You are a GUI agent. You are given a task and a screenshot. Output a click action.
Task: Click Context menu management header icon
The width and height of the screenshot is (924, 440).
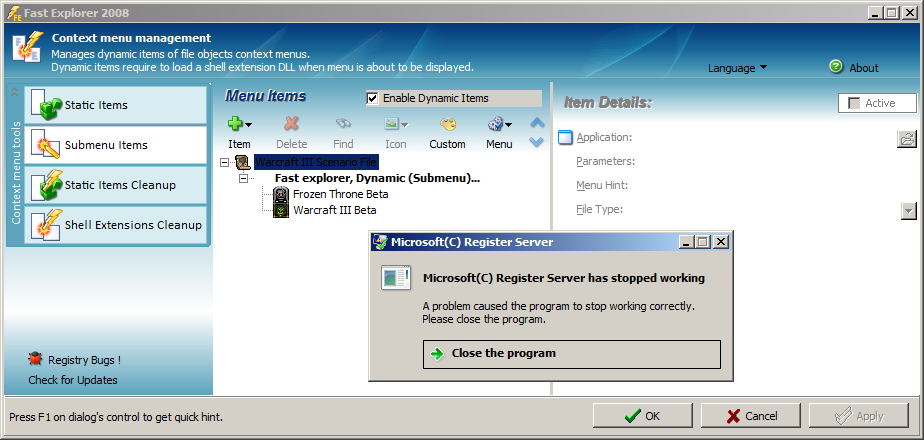pyautogui.click(x=27, y=47)
